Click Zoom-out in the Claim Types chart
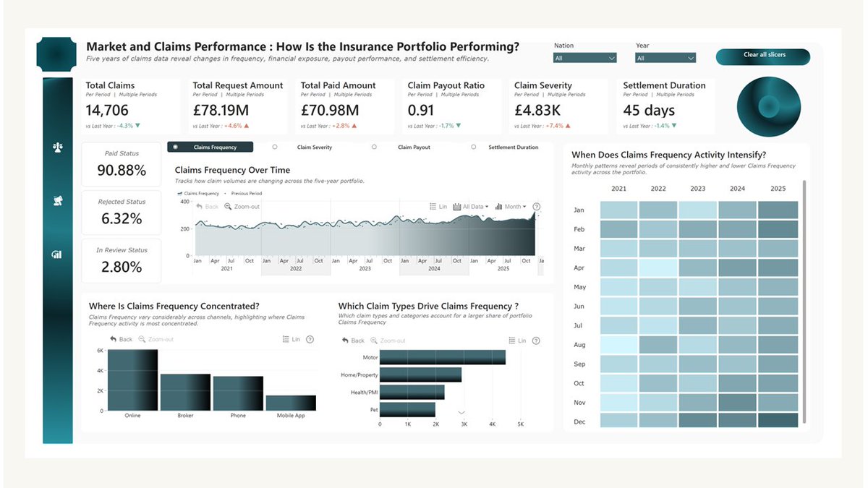This screenshot has height=488, width=868. click(x=388, y=341)
